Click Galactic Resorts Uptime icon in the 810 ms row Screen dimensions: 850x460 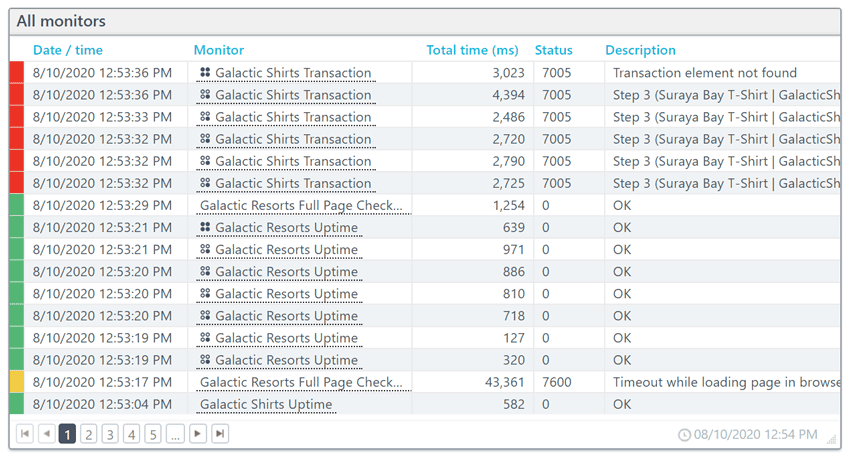coord(205,294)
